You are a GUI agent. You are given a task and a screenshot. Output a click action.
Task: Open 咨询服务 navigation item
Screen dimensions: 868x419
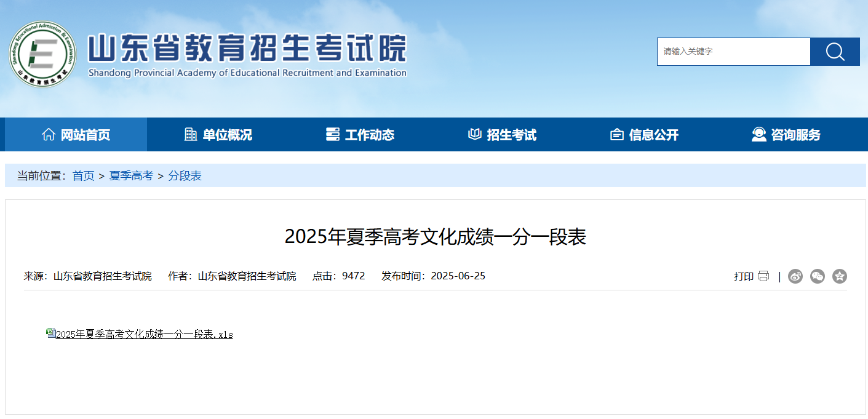(x=787, y=134)
